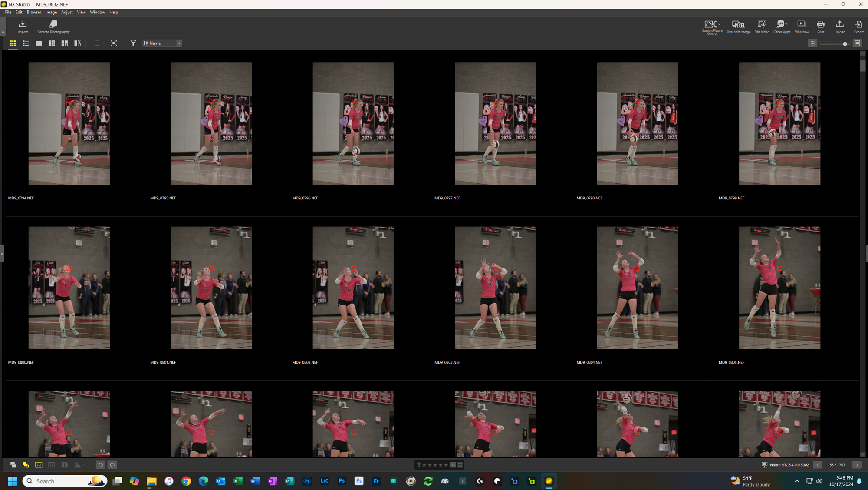Open Excel from taskbar
868x490 pixels.
[238, 481]
